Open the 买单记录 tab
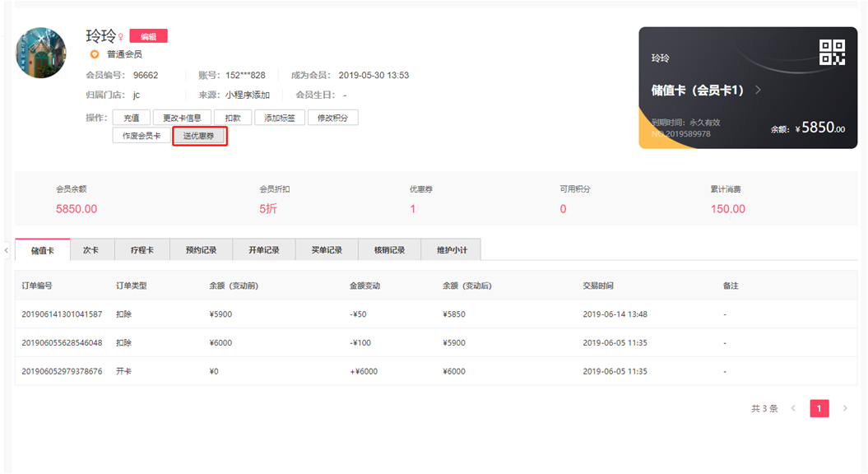Screen dimensions: 868x474 coord(327,250)
